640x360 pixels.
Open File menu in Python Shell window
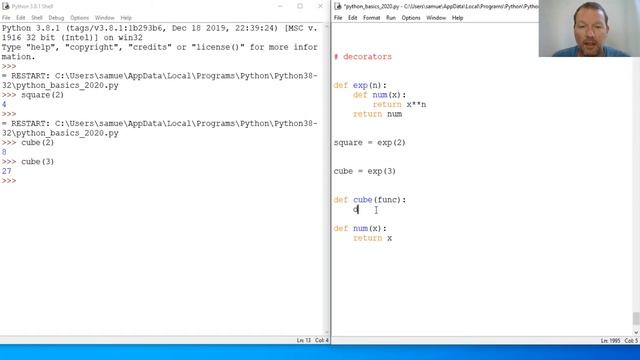click(x=6, y=18)
